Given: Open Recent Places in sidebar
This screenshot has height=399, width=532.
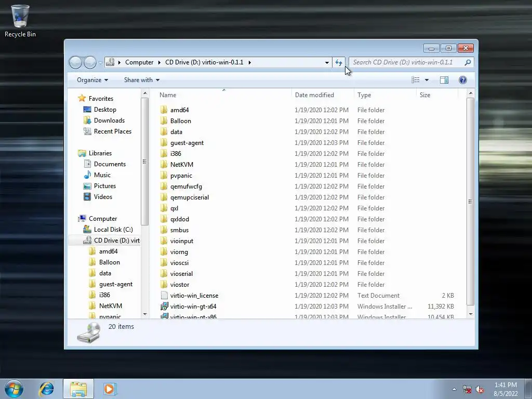Looking at the screenshot, I should (x=112, y=131).
